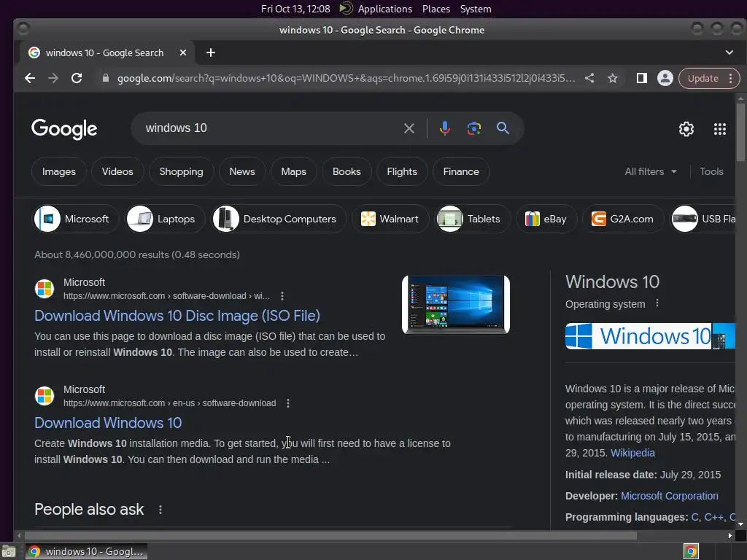The height and width of the screenshot is (560, 747).
Task: Refine search with the Tablets chip
Action: [x=472, y=219]
